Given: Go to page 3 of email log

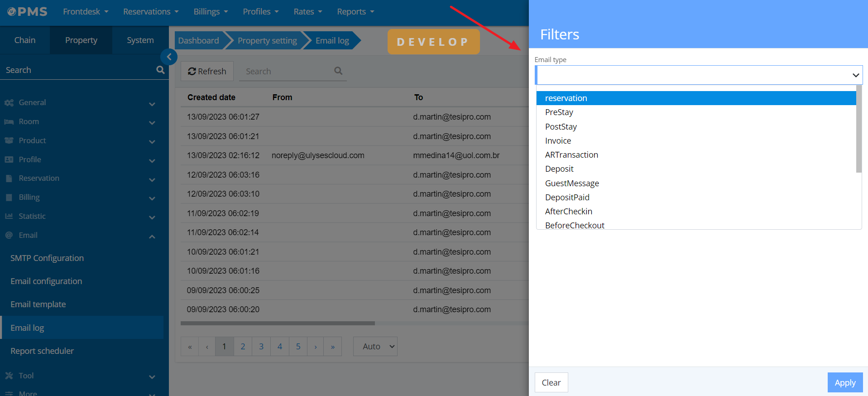Looking at the screenshot, I should [261, 347].
